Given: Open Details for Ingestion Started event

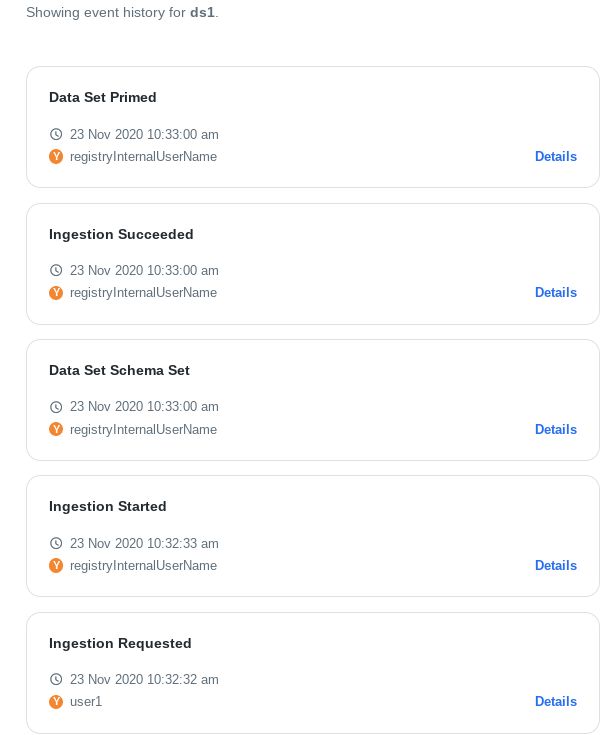Looking at the screenshot, I should [x=555, y=565].
